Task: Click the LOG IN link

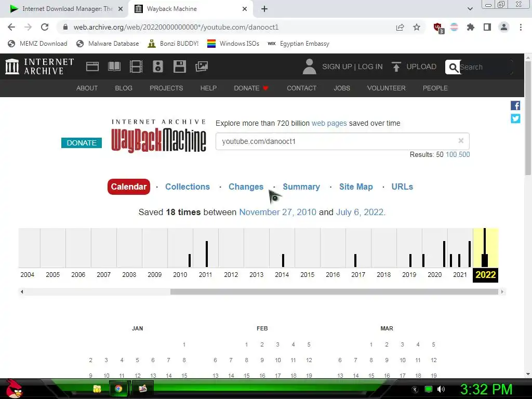Action: click(370, 66)
